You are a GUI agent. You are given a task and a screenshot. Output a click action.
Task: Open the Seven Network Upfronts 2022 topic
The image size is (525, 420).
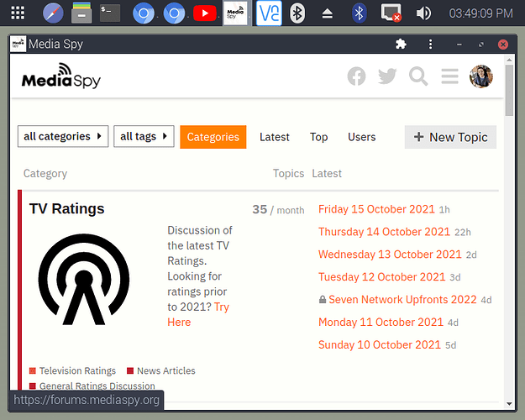[x=402, y=300]
